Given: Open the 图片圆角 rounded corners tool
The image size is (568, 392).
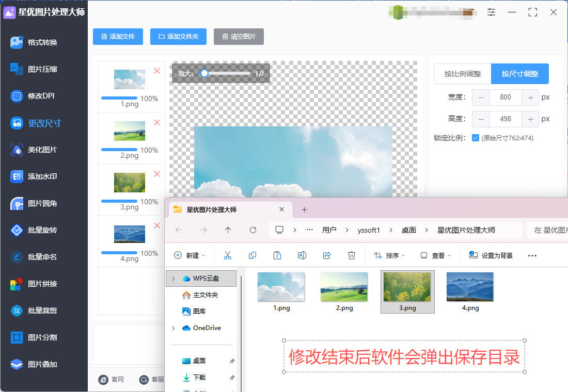Looking at the screenshot, I should tap(35, 203).
